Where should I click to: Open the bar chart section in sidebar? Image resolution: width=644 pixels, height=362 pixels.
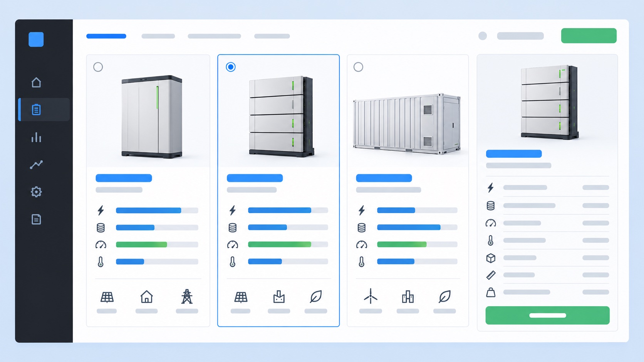pos(36,137)
